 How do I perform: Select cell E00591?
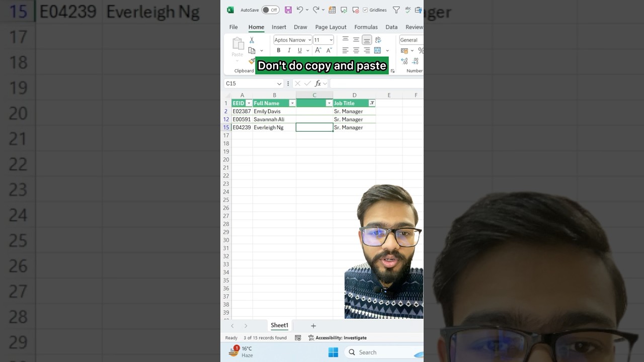coord(242,119)
